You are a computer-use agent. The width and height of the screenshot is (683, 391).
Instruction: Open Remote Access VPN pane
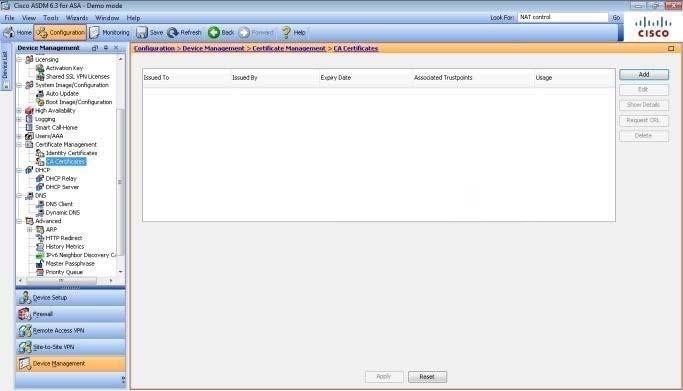[71, 330]
